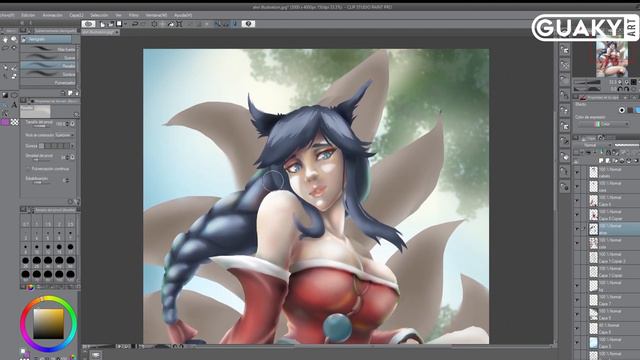Toggle the Pulverización continua checkbox

(x=28, y=169)
